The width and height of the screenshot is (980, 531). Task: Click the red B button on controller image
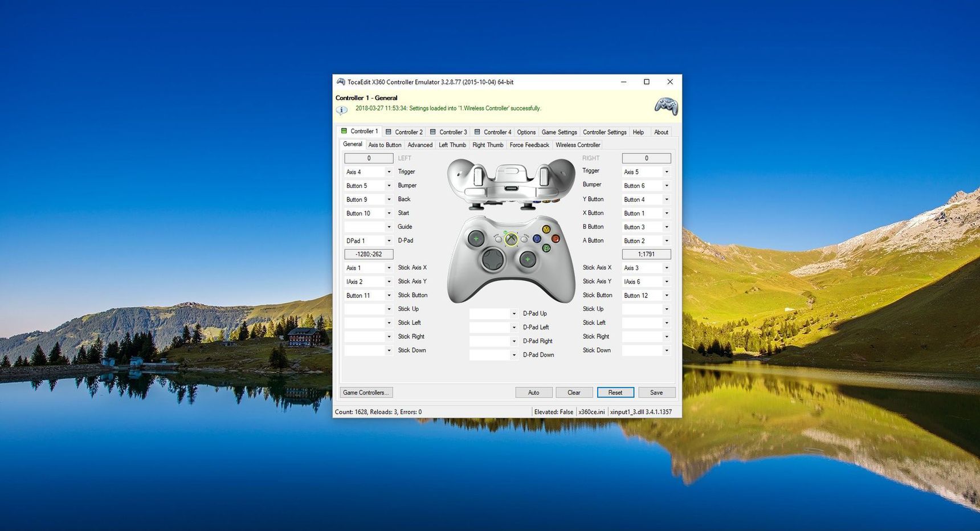(x=555, y=238)
